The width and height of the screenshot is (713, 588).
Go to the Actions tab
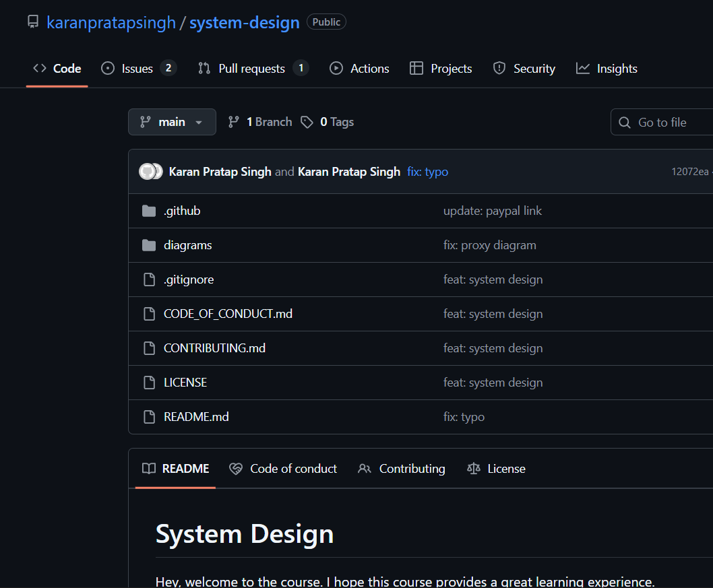pos(359,69)
